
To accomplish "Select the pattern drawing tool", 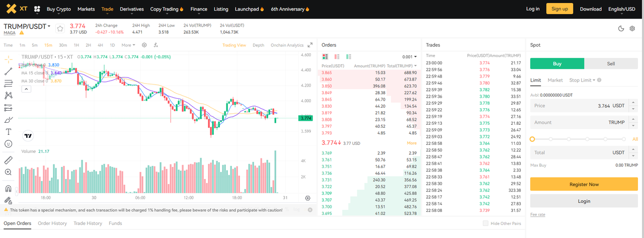I will 9,95.
